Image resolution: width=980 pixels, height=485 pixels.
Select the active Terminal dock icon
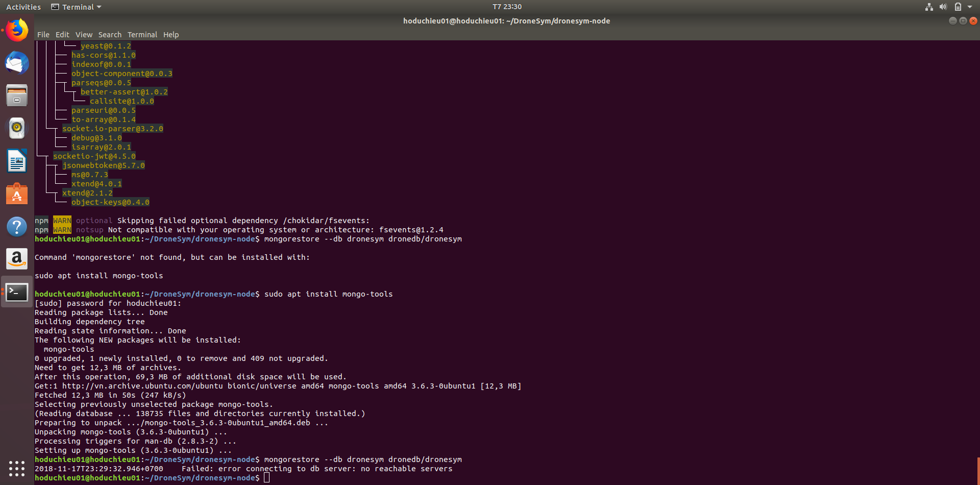coord(17,292)
